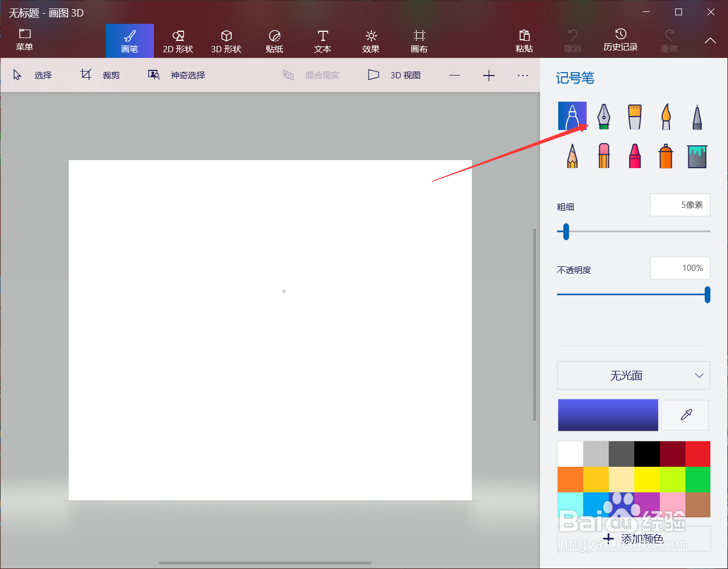728x569 pixels.
Task: Pick the dark red color swatch
Action: [672, 454]
